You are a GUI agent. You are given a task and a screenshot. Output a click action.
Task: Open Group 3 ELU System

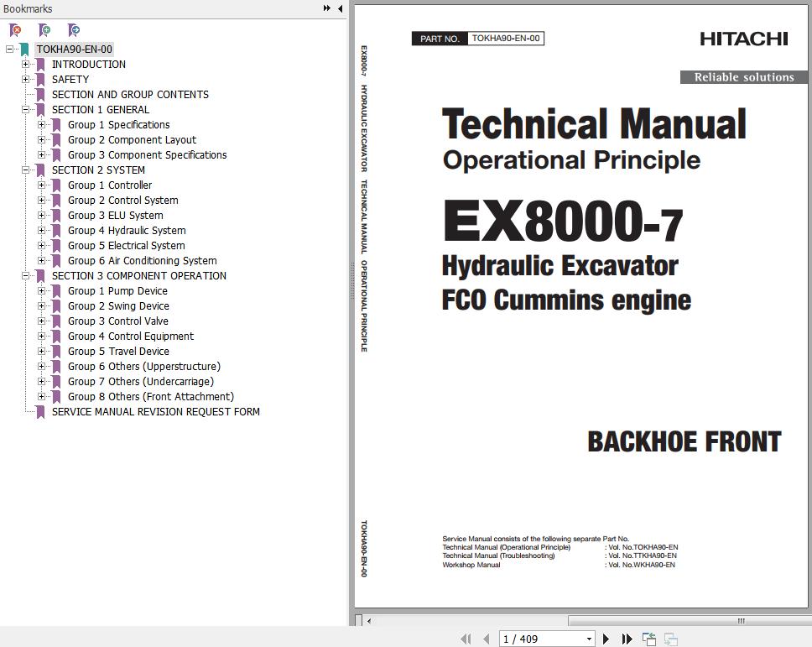116,216
